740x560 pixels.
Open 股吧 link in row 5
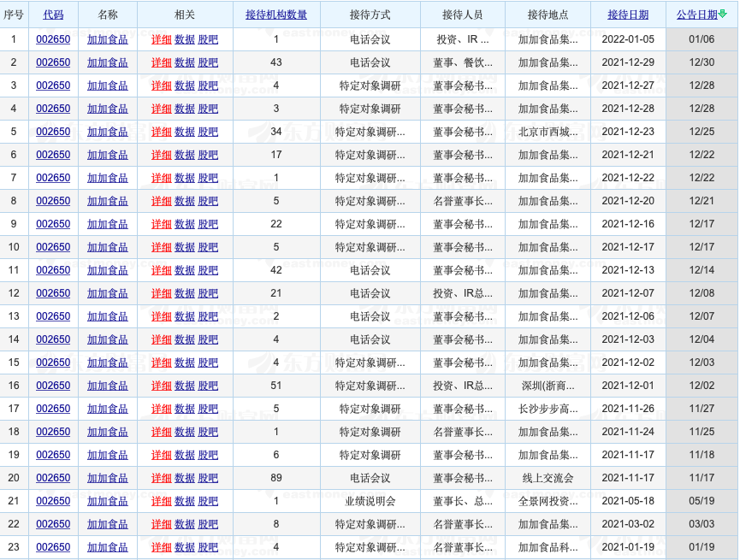tap(208, 132)
